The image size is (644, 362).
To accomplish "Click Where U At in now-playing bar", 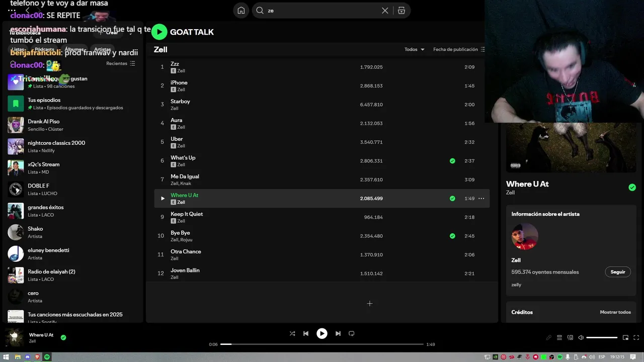I will [x=41, y=335].
